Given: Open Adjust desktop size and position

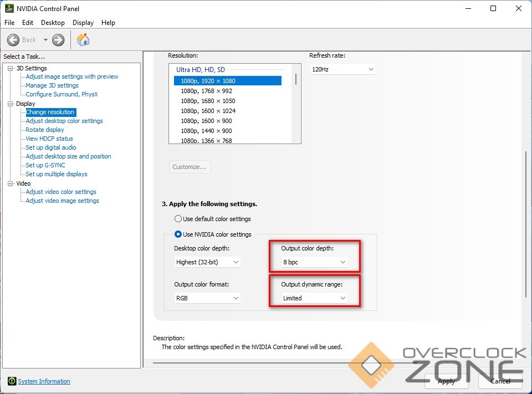Looking at the screenshot, I should click(x=68, y=156).
